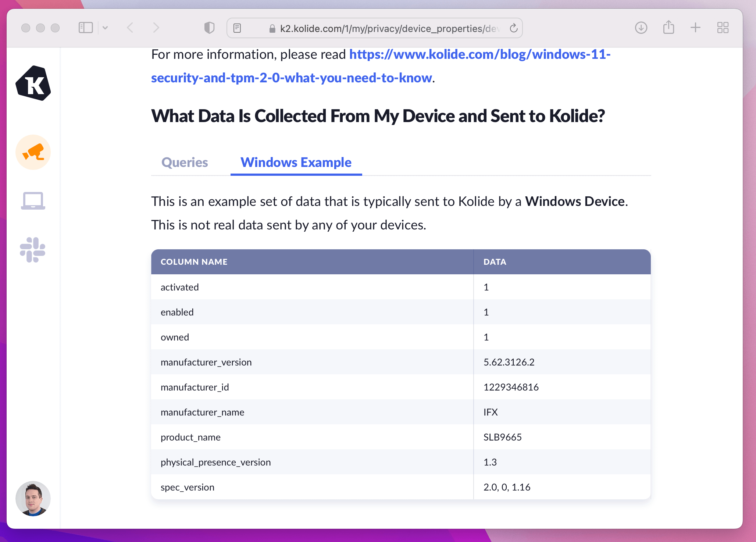Click the user profile avatar photo

[x=33, y=498]
